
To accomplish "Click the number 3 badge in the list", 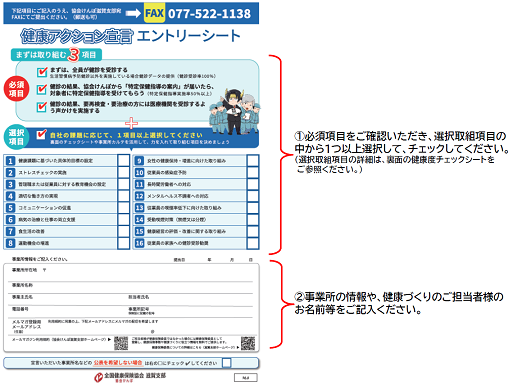I will click(10, 184).
